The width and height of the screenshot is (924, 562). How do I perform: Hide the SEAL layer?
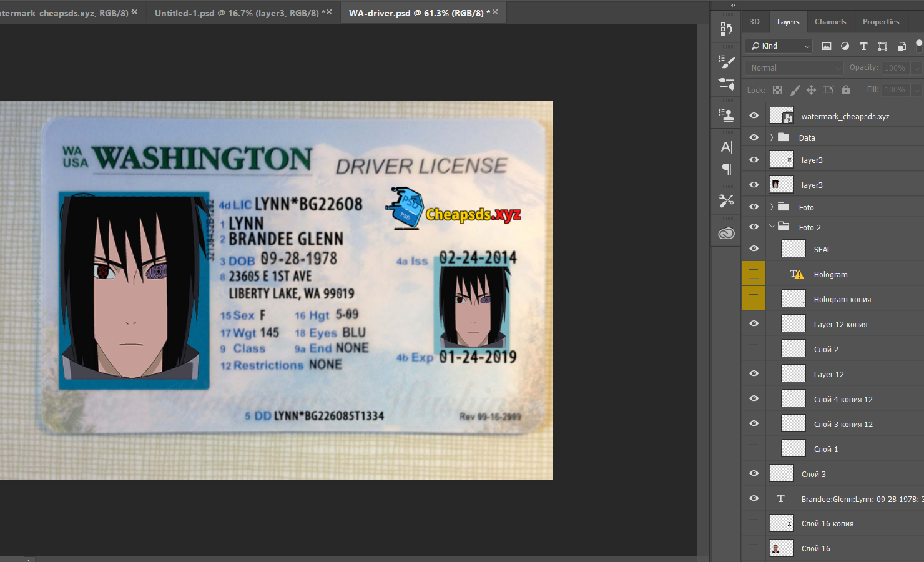pyautogui.click(x=754, y=249)
